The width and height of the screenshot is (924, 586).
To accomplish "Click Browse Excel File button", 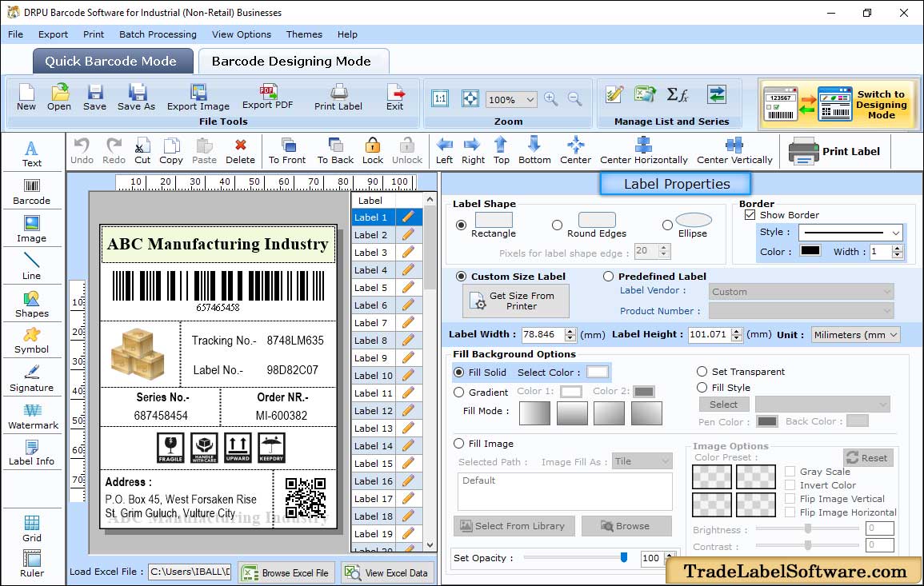I will (286, 572).
